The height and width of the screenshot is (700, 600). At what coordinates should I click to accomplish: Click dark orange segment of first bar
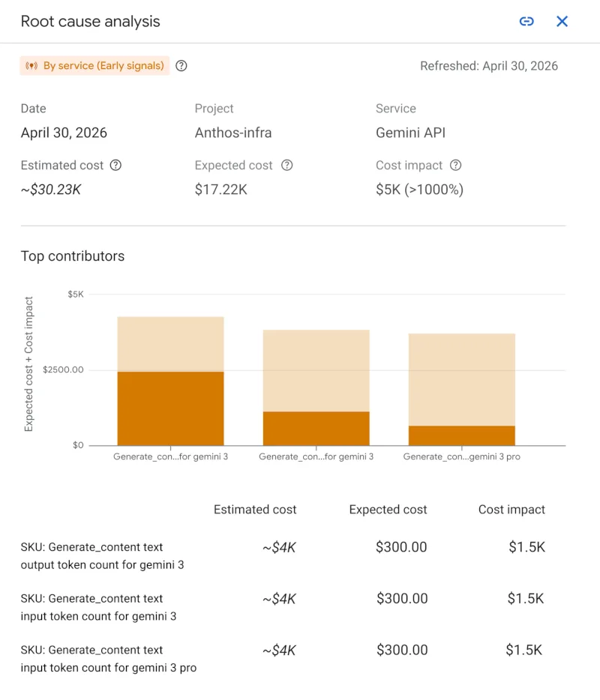[171, 408]
